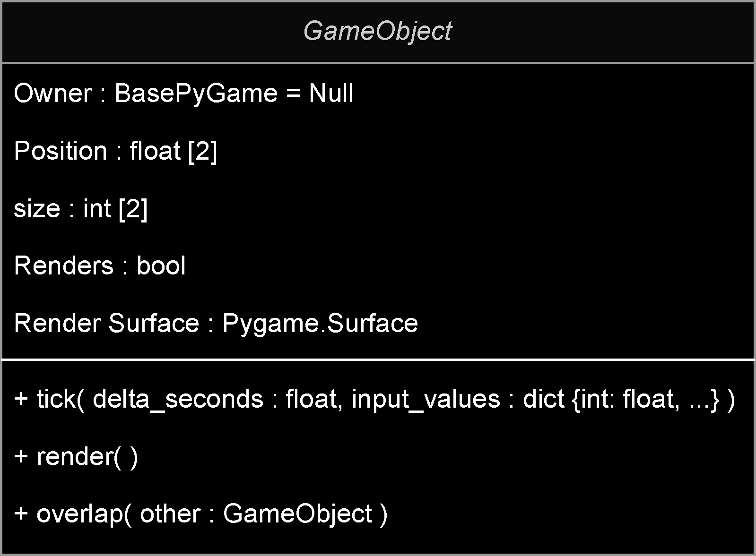Select the float [2] type of Position
Viewport: 756px width, 556px height.
(x=173, y=151)
